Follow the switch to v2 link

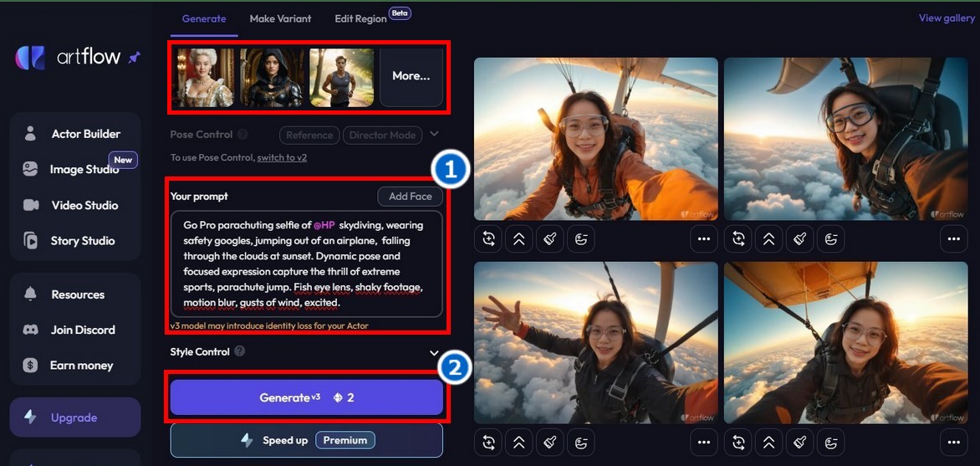(x=282, y=157)
